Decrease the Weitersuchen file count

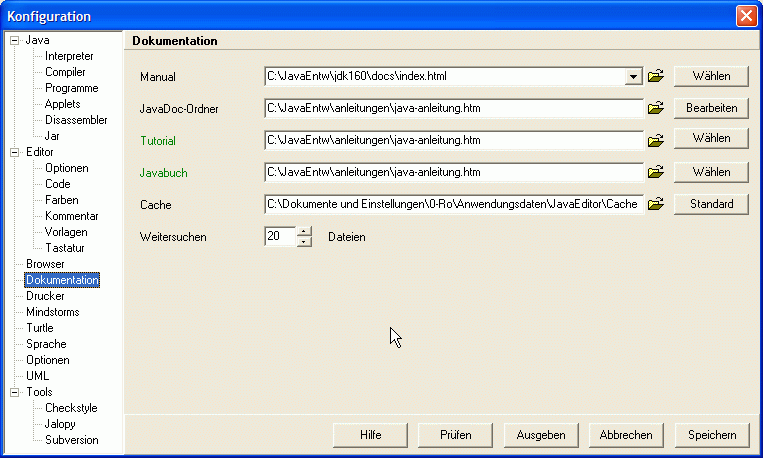tap(304, 241)
